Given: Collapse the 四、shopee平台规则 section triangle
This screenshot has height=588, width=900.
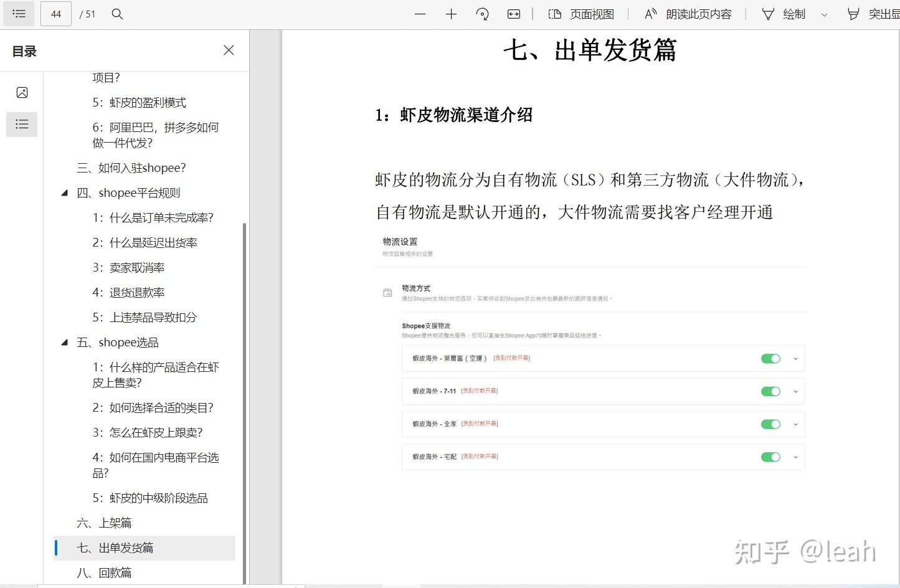Looking at the screenshot, I should [64, 193].
